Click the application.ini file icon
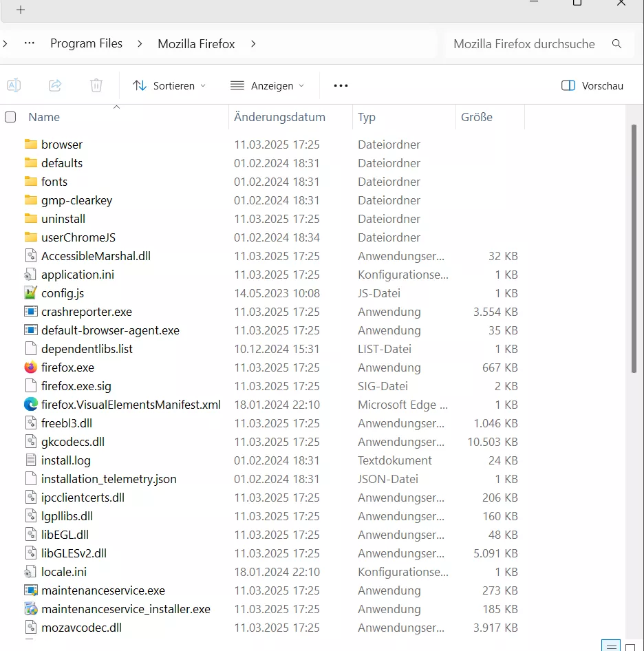This screenshot has width=644, height=651. [x=31, y=275]
